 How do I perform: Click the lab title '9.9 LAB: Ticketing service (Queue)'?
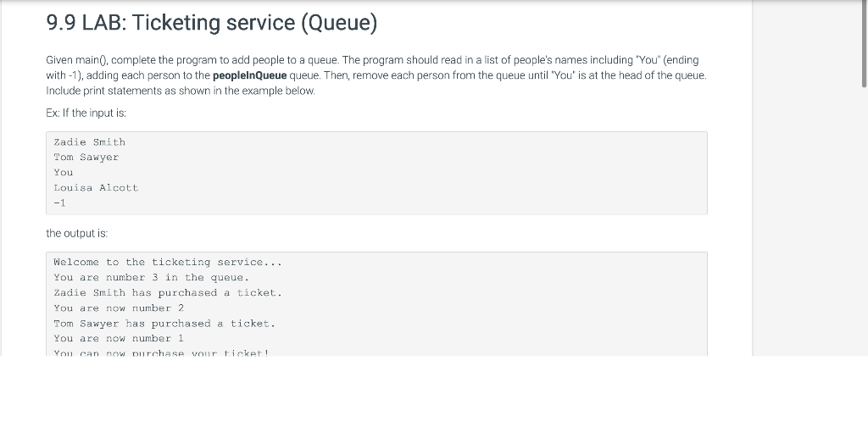click(x=212, y=23)
